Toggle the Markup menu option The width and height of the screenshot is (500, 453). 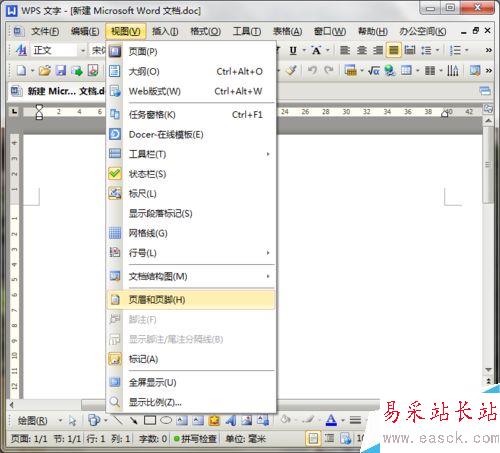(191, 359)
